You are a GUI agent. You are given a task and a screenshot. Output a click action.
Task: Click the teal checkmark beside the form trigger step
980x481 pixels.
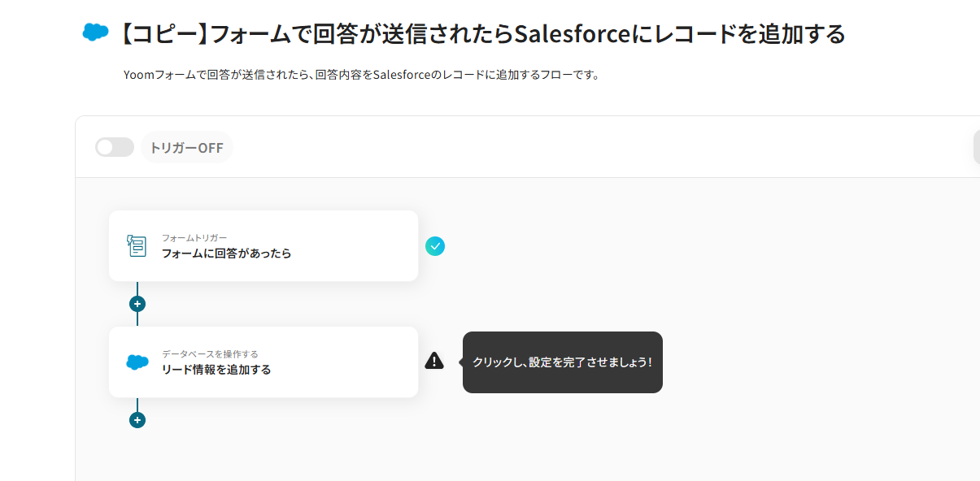pos(435,246)
